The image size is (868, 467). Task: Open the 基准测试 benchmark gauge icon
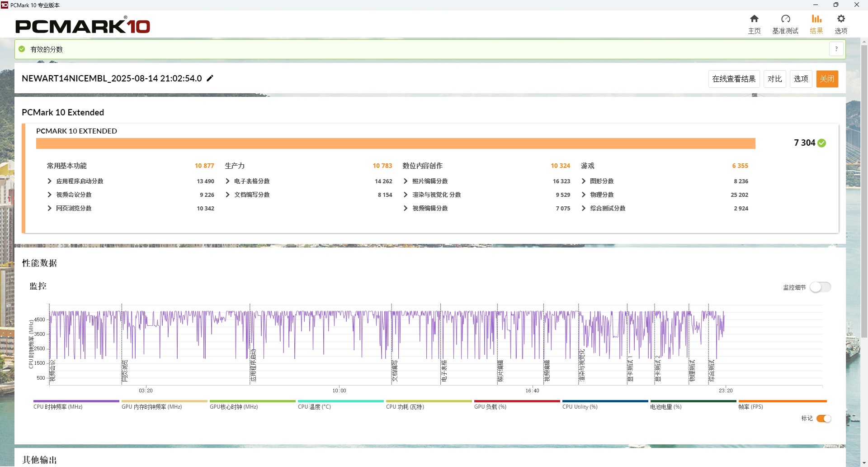pyautogui.click(x=785, y=19)
